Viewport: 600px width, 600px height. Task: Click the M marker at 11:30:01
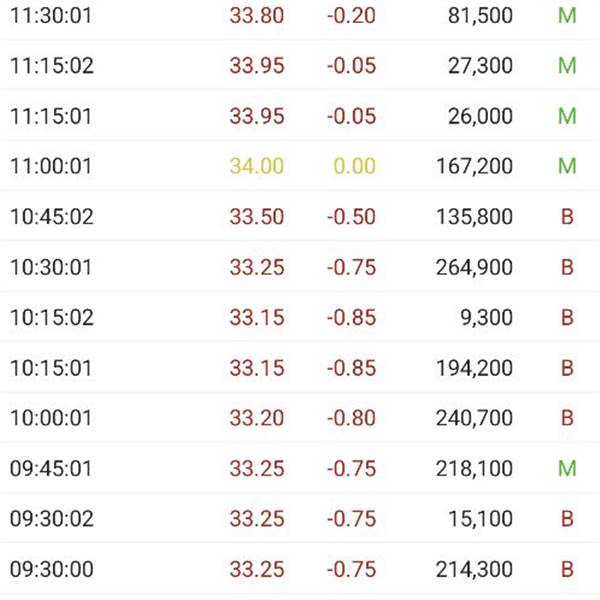click(x=567, y=16)
